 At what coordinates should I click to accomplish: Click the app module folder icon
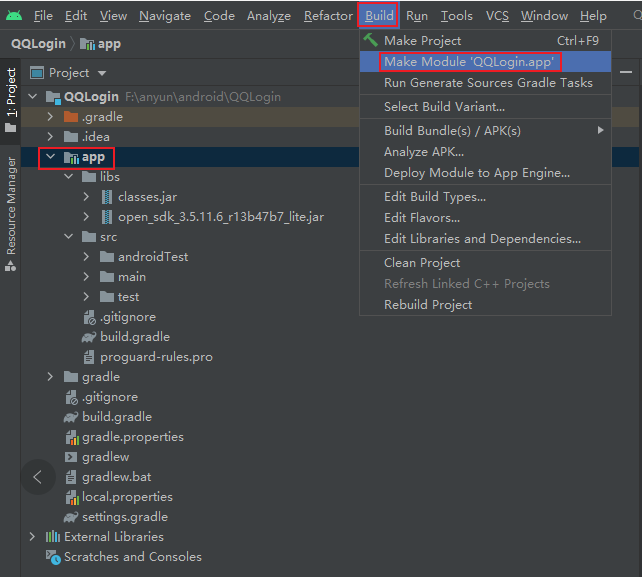pyautogui.click(x=71, y=157)
